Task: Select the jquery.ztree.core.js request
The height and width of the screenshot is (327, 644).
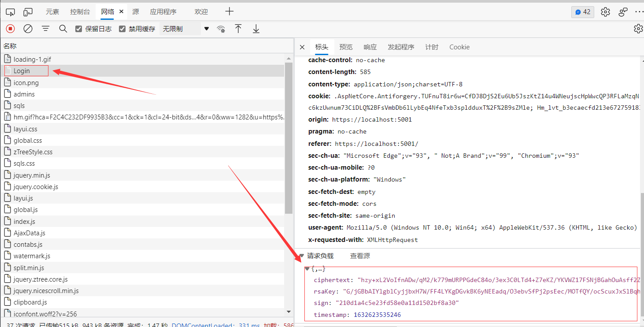Action: [x=142, y=279]
